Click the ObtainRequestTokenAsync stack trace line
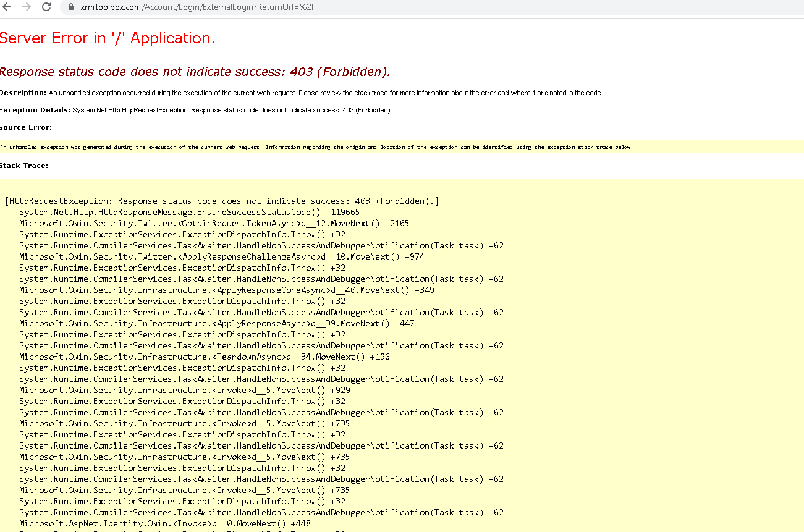This screenshot has height=532, width=804. (214, 223)
